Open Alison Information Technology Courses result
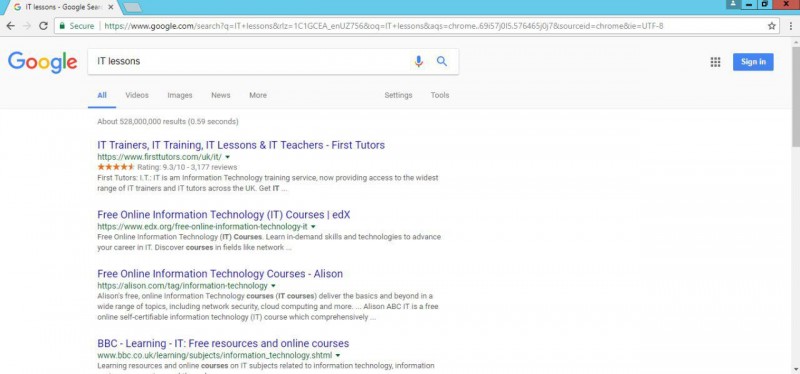The image size is (800, 374). coord(220,274)
